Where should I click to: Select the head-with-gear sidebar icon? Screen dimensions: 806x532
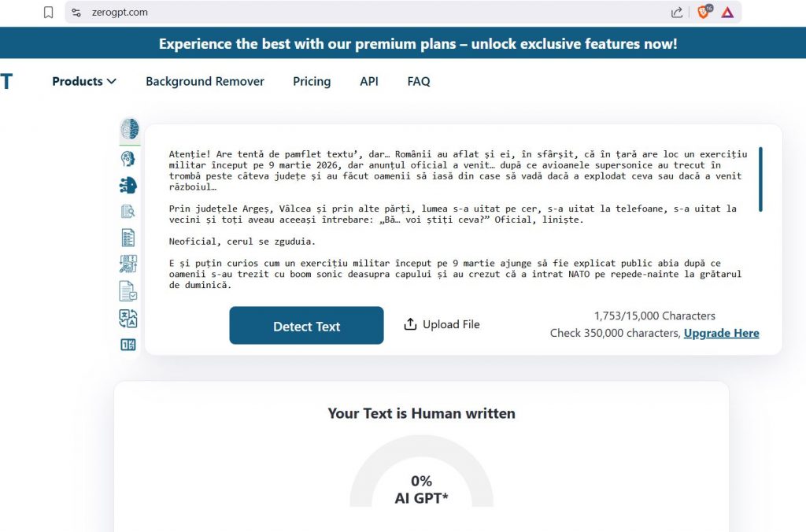tap(128, 159)
